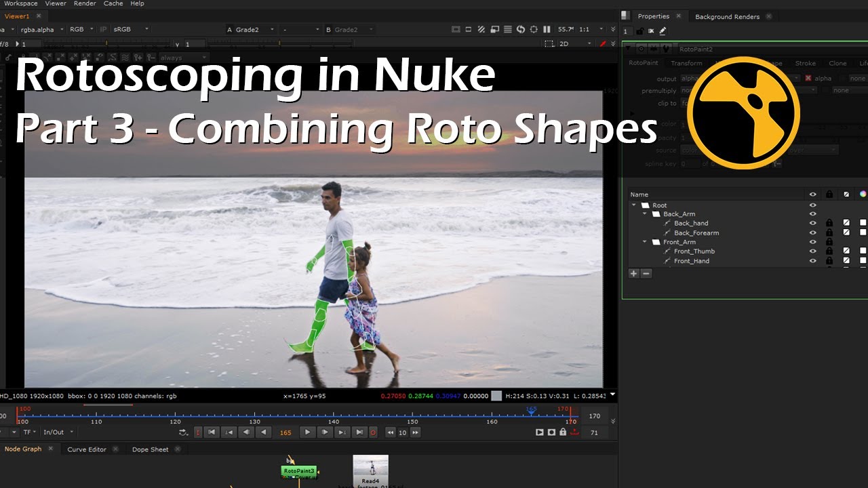The height and width of the screenshot is (488, 868).
Task: Switch to the Curve Editor tab
Action: (87, 449)
